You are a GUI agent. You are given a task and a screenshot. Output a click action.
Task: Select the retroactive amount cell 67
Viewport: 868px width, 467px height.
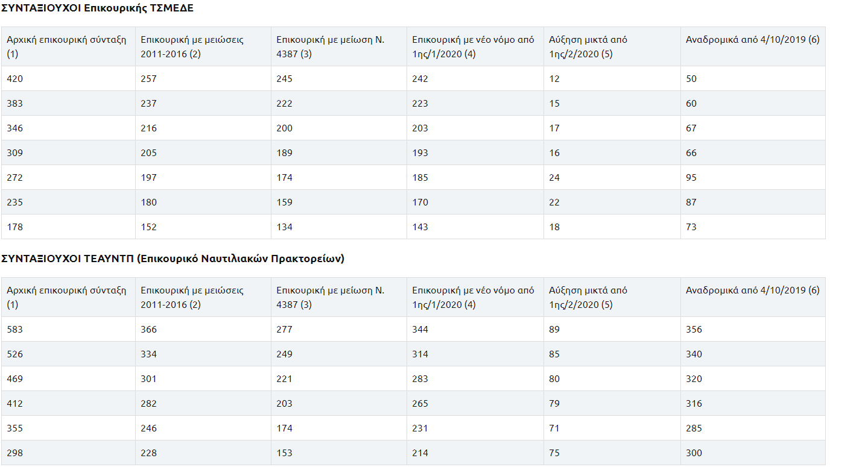(691, 128)
